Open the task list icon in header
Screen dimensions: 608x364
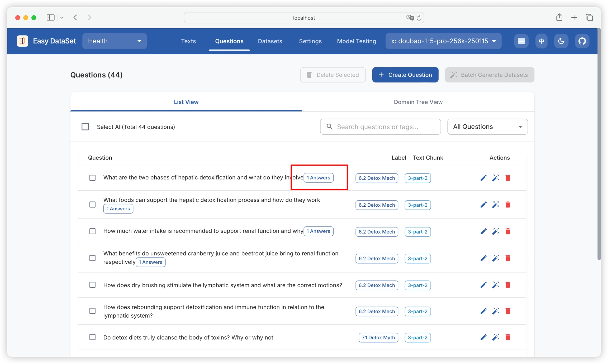point(521,41)
